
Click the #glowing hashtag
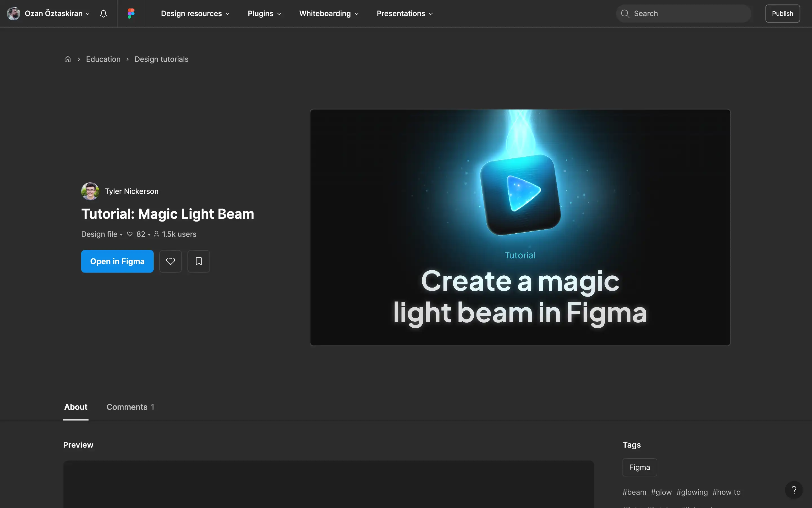tap(692, 492)
